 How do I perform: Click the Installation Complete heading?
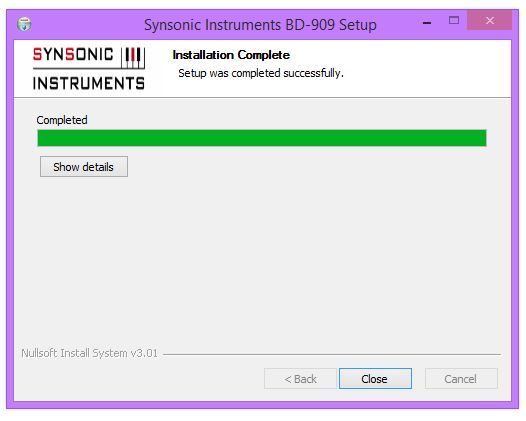[231, 55]
